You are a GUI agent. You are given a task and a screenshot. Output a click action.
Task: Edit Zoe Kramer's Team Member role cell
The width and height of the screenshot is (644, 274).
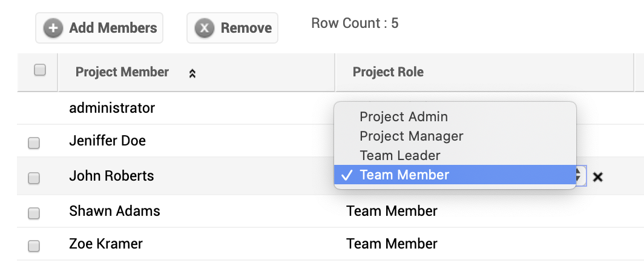(392, 244)
